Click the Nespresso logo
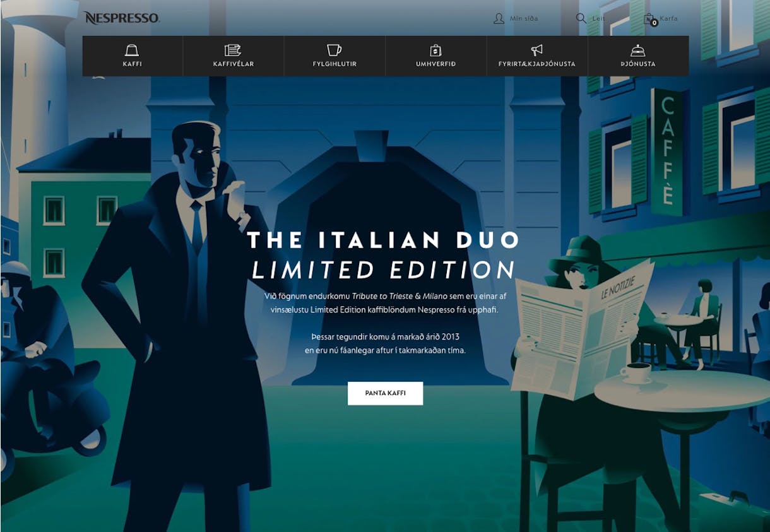770x532 pixels. [122, 18]
